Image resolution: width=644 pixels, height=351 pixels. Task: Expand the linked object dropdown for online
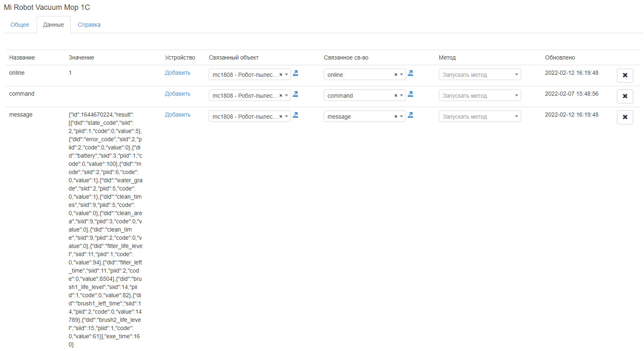pyautogui.click(x=286, y=75)
